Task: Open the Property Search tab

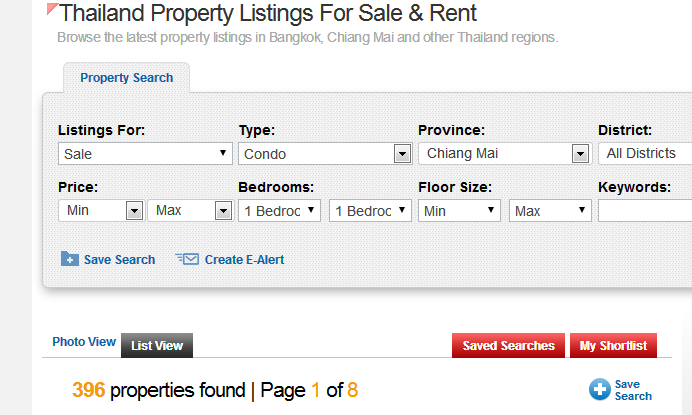Action: point(127,78)
